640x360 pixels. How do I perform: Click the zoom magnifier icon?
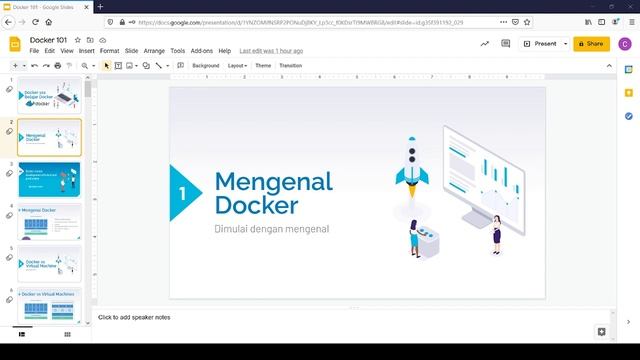pyautogui.click(x=84, y=66)
